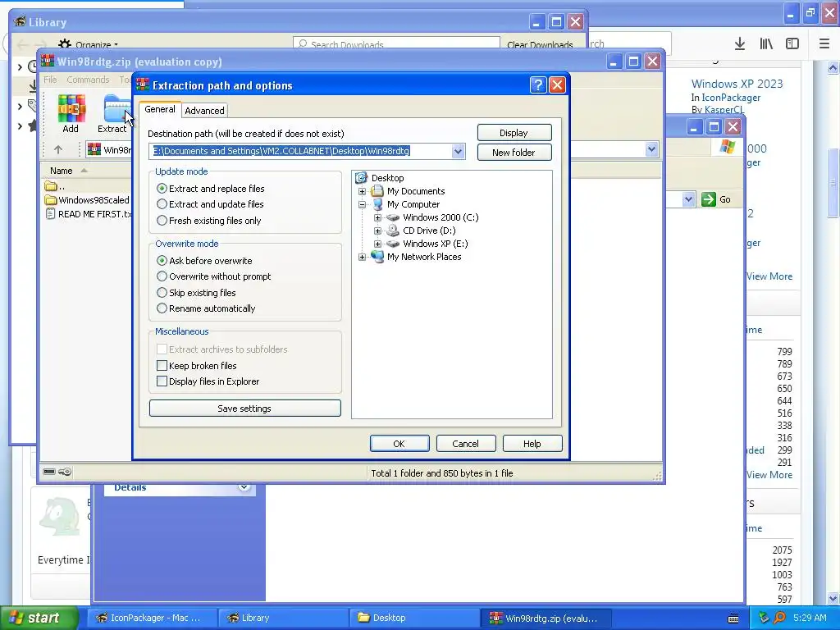Click the orange tray icon beside the clock
The height and width of the screenshot is (630, 840).
[x=780, y=618]
